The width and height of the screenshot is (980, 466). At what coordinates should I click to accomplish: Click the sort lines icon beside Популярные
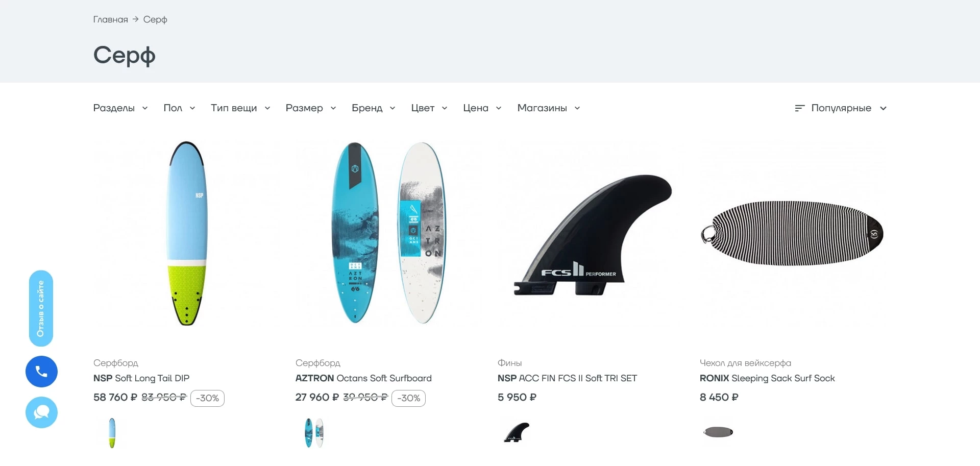pos(799,108)
